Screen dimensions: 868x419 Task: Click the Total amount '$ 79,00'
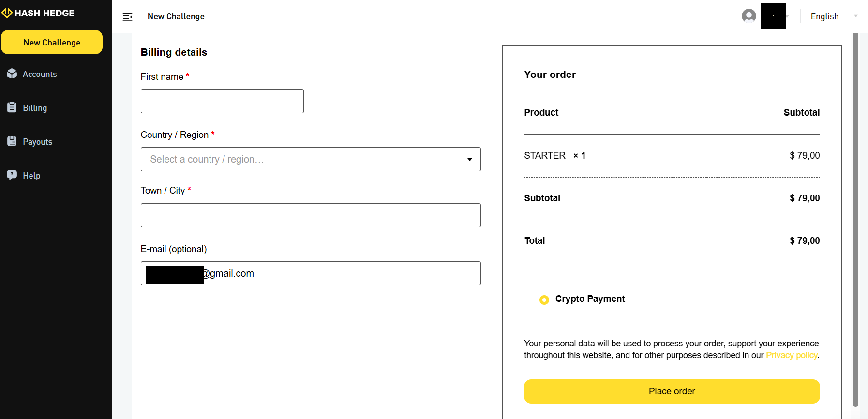(805, 240)
